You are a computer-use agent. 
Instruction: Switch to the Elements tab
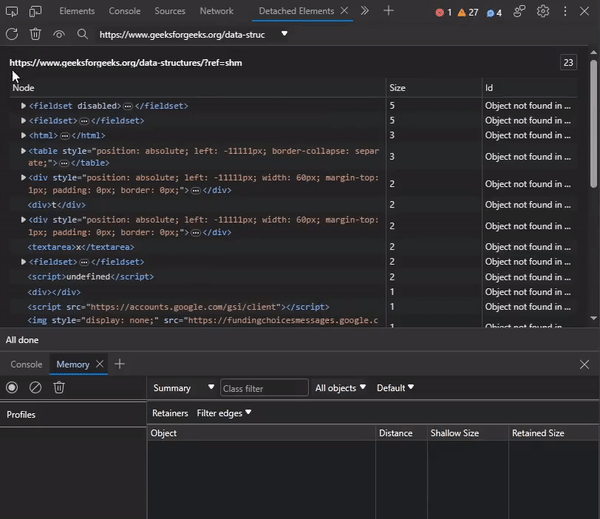click(x=77, y=11)
